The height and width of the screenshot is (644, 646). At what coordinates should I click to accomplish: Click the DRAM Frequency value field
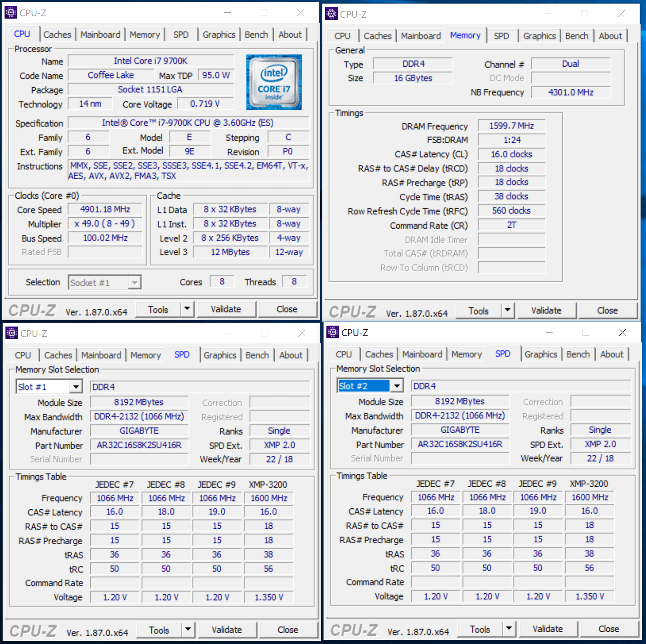point(511,126)
